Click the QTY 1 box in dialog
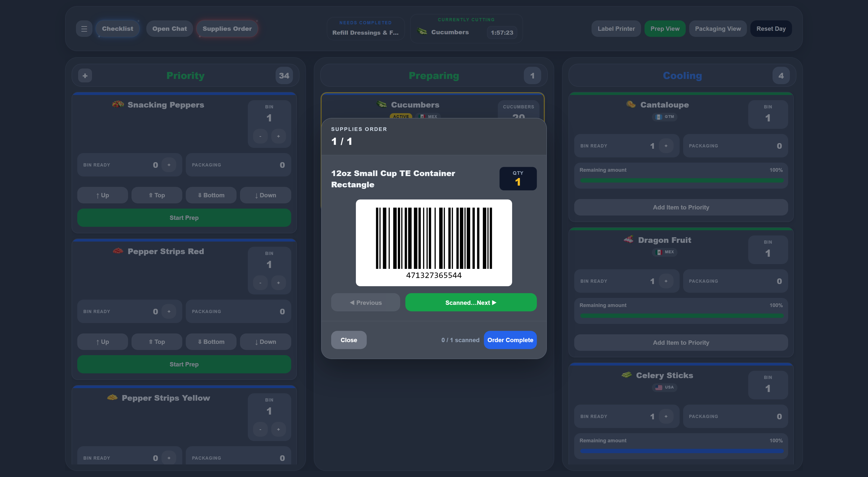The image size is (868, 477). coord(518,179)
